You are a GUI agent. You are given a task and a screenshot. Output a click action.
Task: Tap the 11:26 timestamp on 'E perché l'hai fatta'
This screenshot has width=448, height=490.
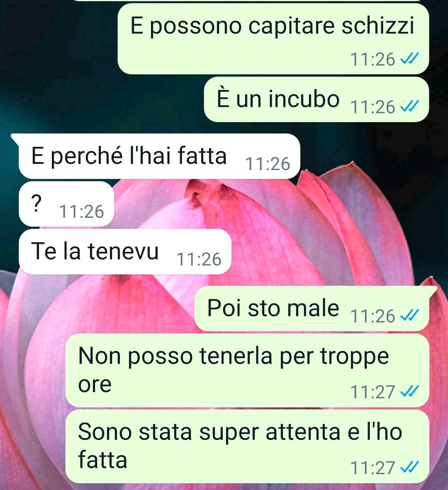268,164
